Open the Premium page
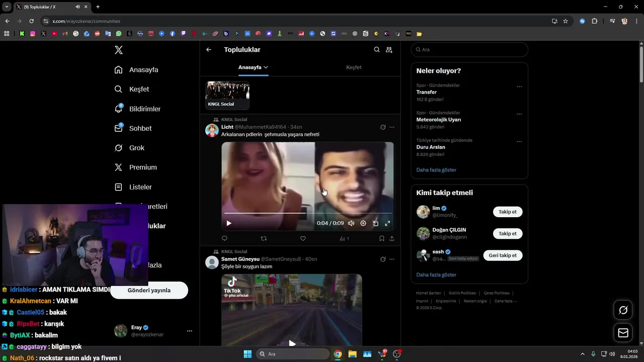 point(135,167)
